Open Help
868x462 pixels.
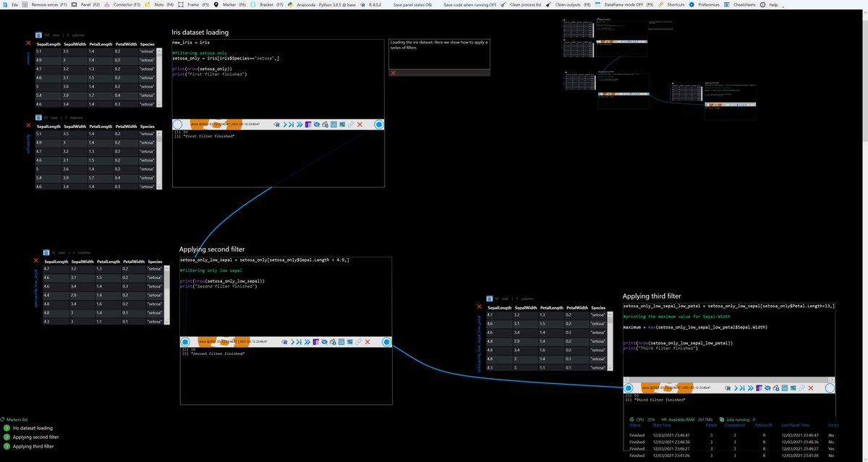coord(770,4)
